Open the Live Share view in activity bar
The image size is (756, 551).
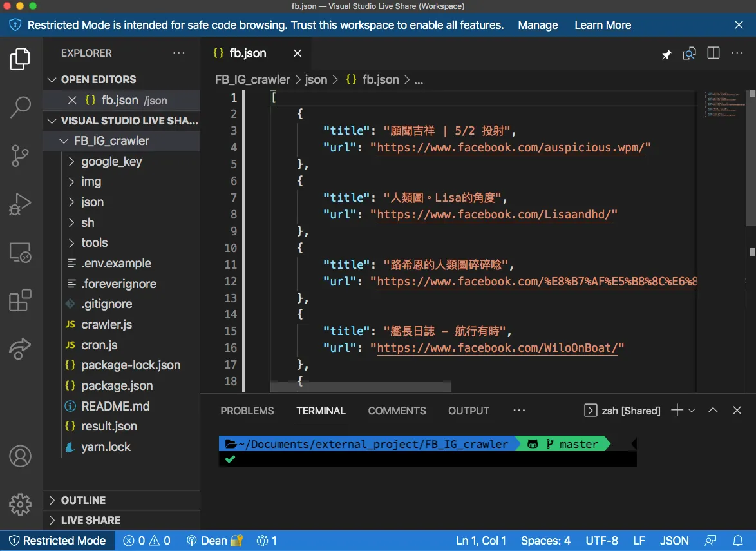click(x=20, y=349)
